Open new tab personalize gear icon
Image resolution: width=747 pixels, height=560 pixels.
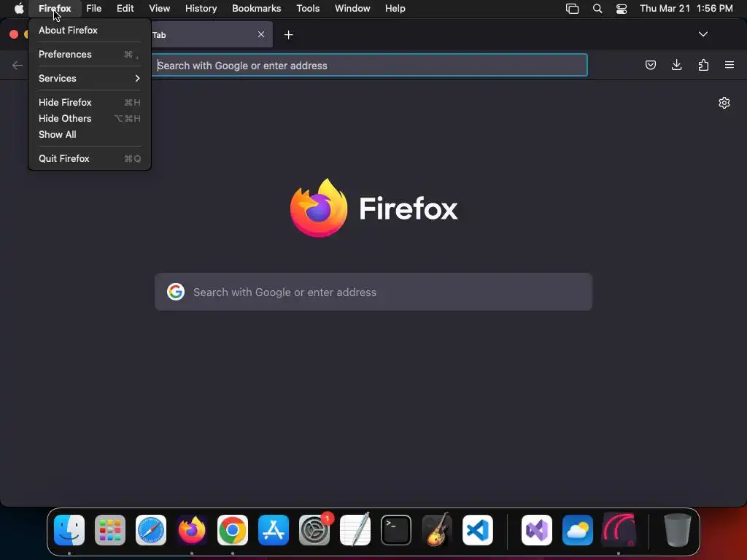(x=724, y=103)
